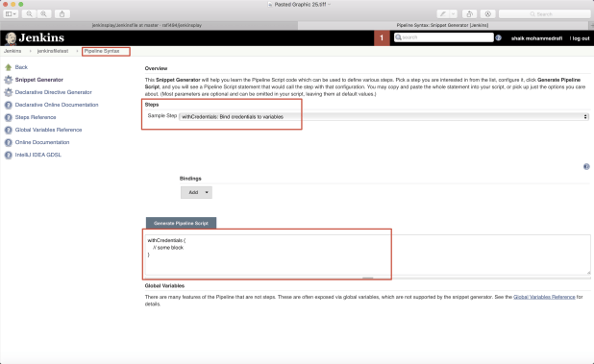594x364 pixels.
Task: Click the log out link
Action: (x=581, y=38)
